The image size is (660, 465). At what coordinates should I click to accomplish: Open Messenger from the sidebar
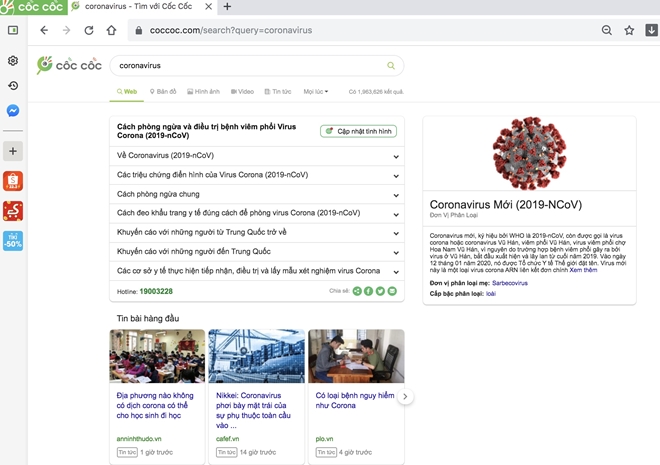[x=13, y=111]
